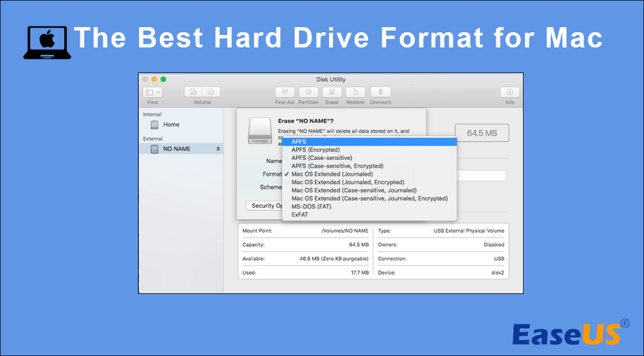Choose ExFAT as the format

(299, 215)
